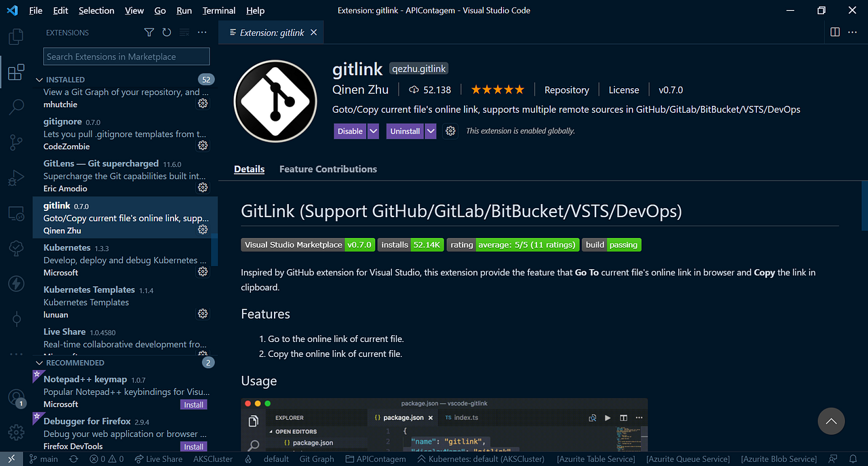Open the Source Control view
Viewport: 868px width, 466px height.
[16, 142]
